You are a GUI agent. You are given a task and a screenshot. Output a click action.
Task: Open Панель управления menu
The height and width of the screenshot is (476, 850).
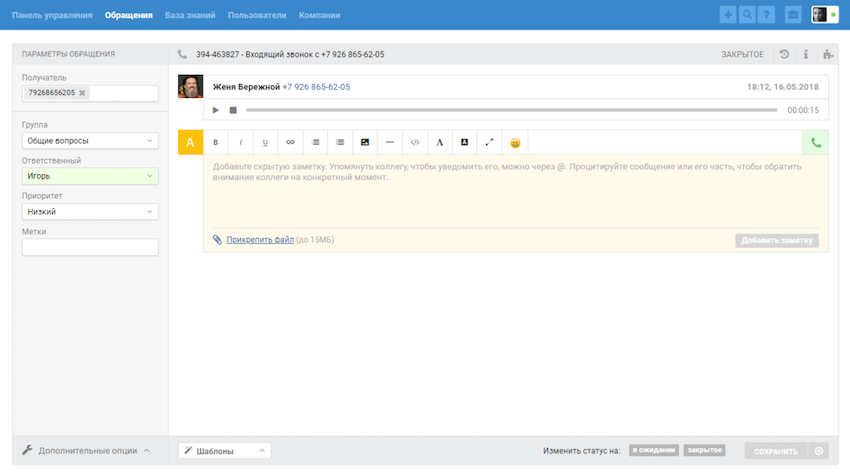pyautogui.click(x=52, y=15)
